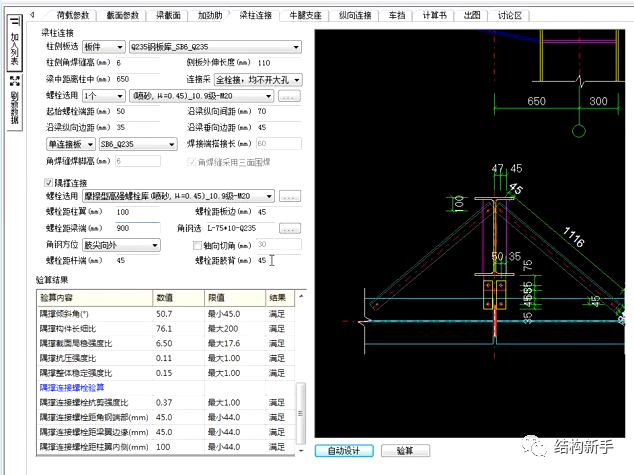Click the 沿梁纵向间距 field showing 70
The height and width of the screenshot is (475, 634).
tap(279, 111)
